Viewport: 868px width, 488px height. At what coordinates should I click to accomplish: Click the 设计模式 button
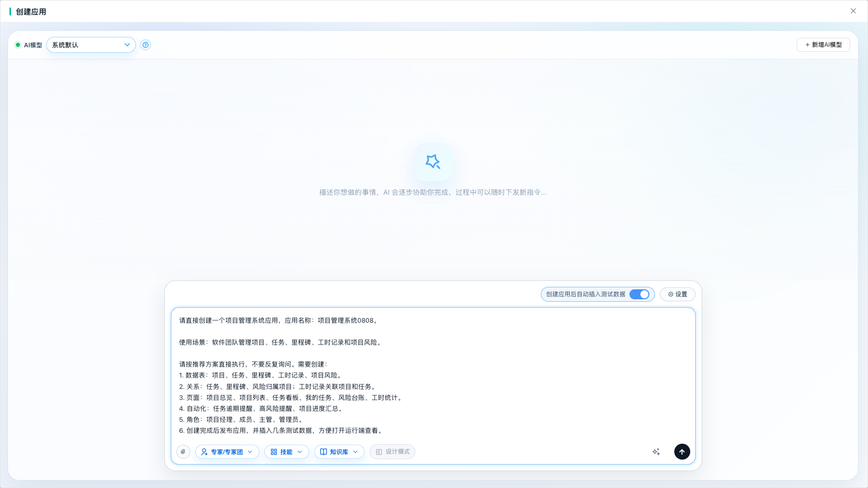(x=392, y=452)
